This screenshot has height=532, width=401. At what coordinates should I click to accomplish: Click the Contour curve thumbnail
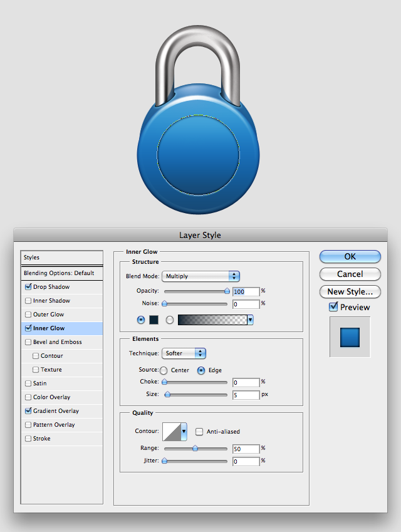point(172,432)
